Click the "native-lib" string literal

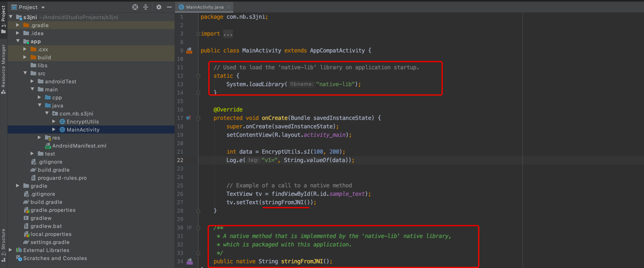335,84
